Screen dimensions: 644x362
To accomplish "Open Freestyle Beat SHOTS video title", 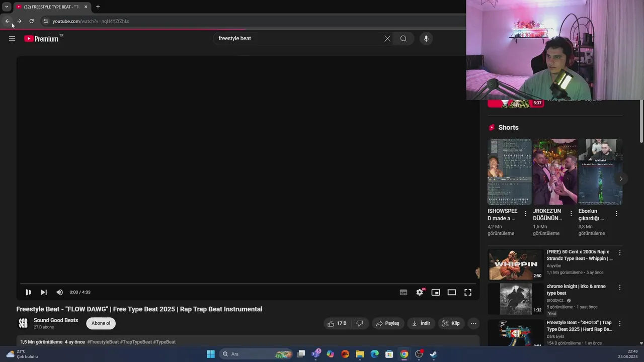I will 580,326.
